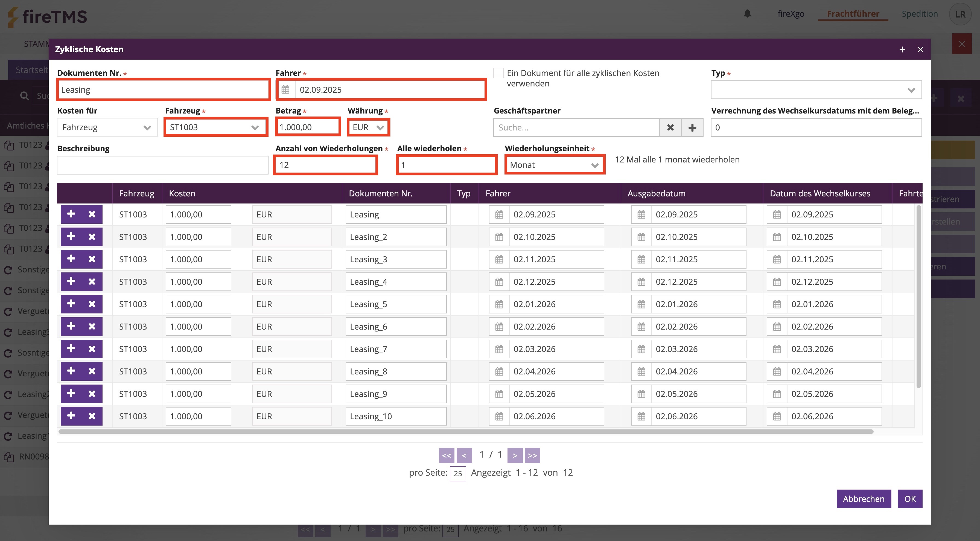
Task: Expand the Kosten für Fahrzeug dropdown
Action: 107,127
